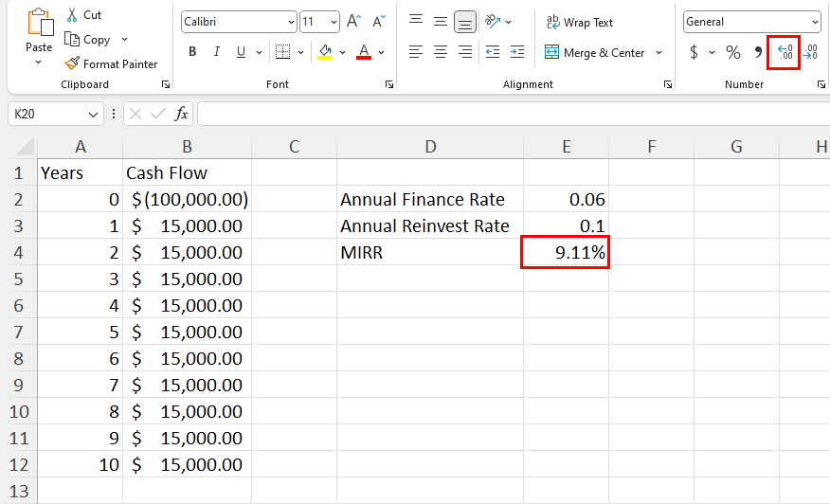This screenshot has width=830, height=504.
Task: Click the Paste clipboard icon
Action: click(40, 24)
